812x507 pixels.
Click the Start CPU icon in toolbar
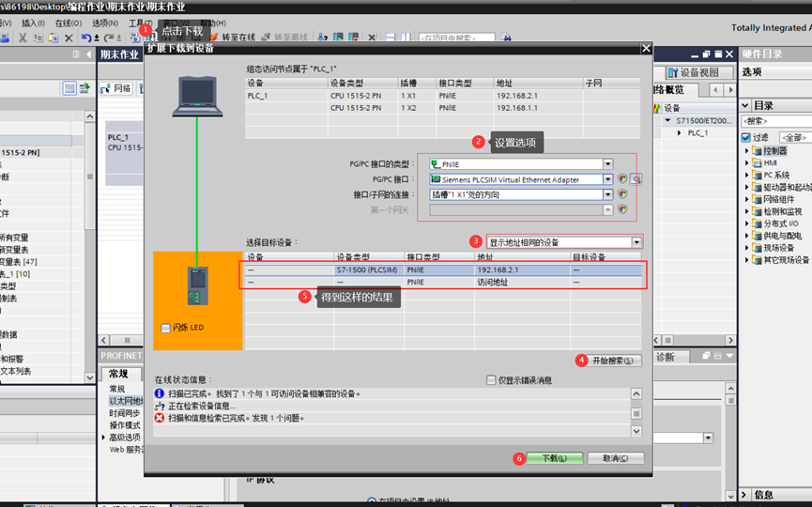click(338, 38)
